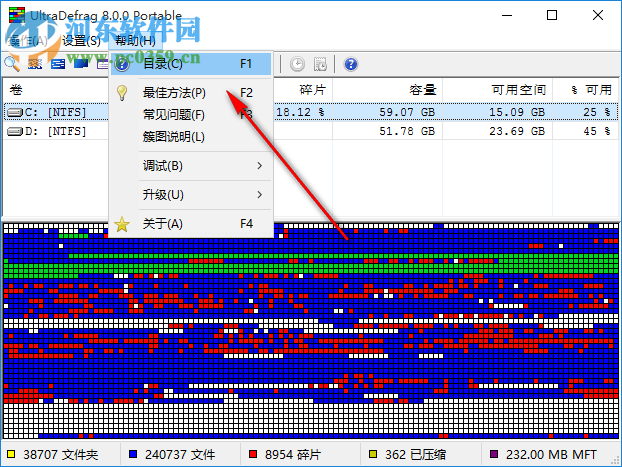Click the C: drive icon

pos(15,113)
